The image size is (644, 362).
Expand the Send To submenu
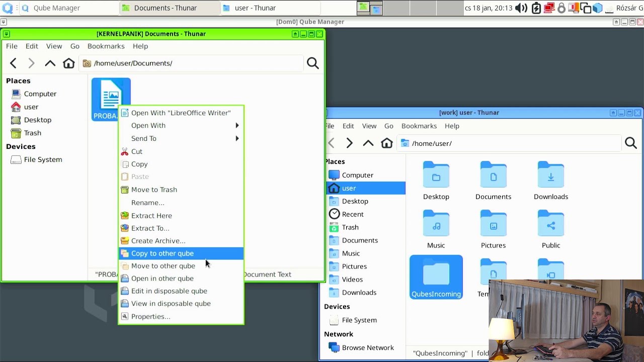(x=181, y=138)
